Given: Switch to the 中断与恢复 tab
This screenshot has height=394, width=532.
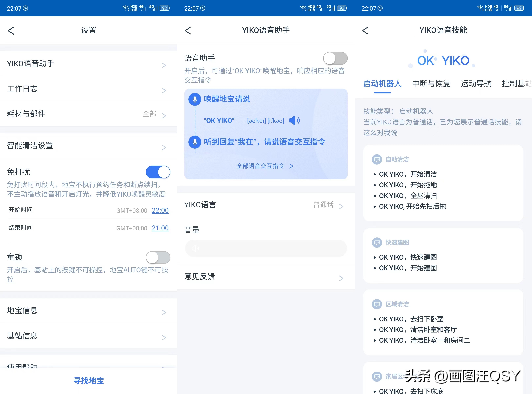Looking at the screenshot, I should [431, 84].
